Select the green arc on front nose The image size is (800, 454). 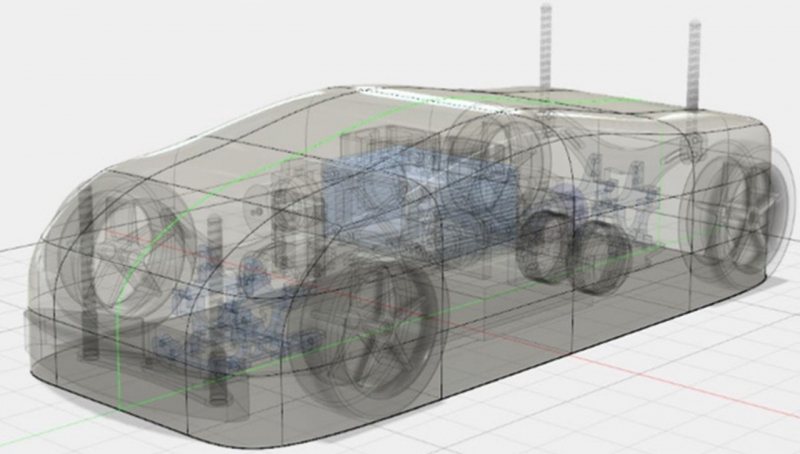click(121, 300)
